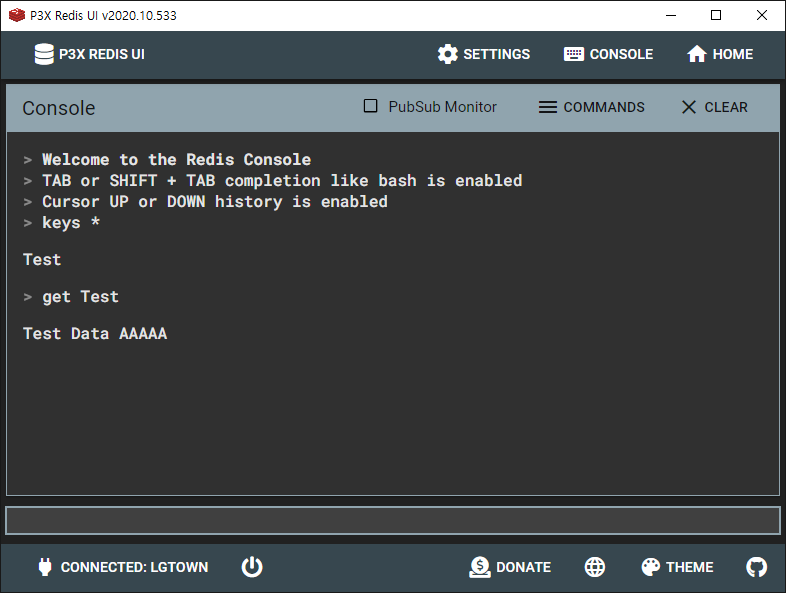The width and height of the screenshot is (786, 593).
Task: Click CONNECTED: LGTOWN status text
Action: pos(134,567)
